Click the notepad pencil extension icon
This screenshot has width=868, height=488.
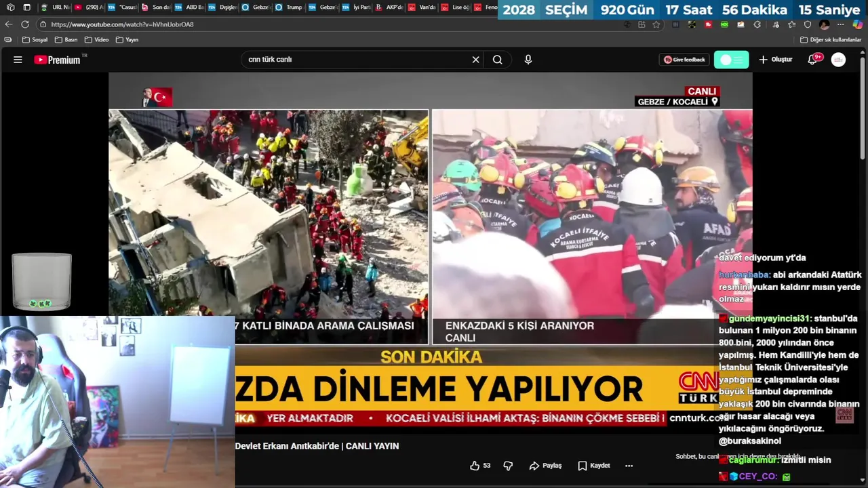point(741,24)
